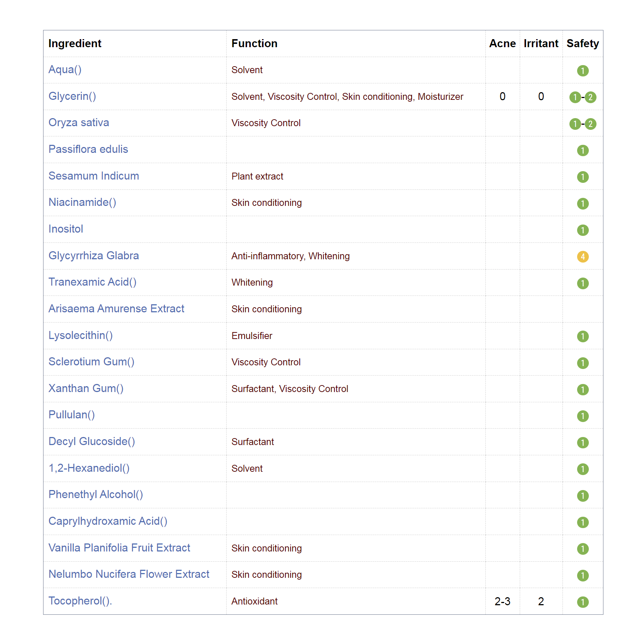Click the Irritant value 2 for Tocopherol()
Image resolution: width=644 pixels, height=644 pixels.
click(x=541, y=602)
